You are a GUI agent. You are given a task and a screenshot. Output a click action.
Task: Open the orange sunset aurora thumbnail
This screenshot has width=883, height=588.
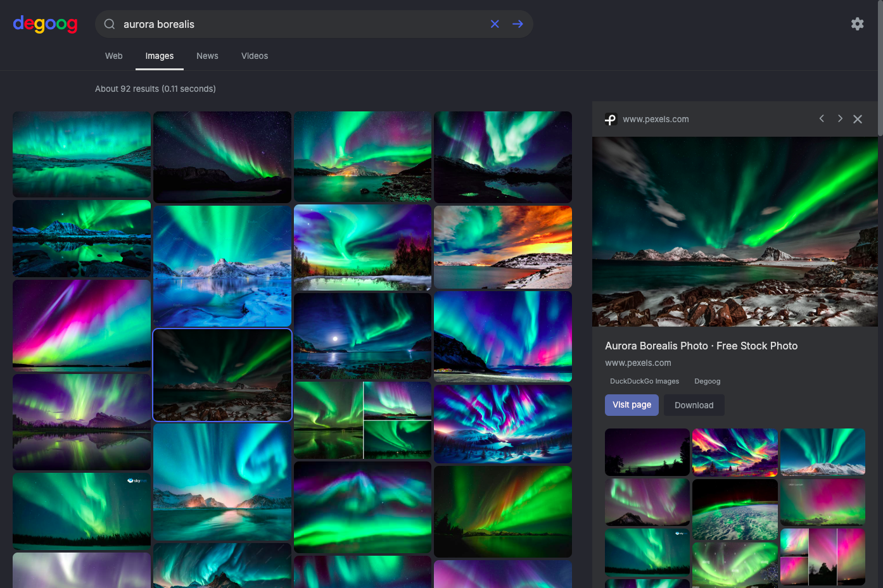pyautogui.click(x=503, y=247)
